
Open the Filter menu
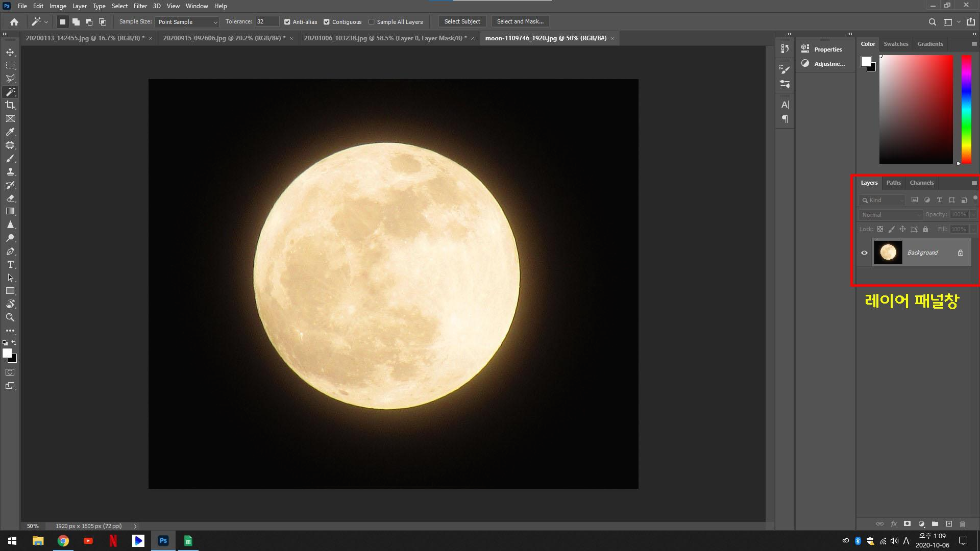tap(140, 6)
